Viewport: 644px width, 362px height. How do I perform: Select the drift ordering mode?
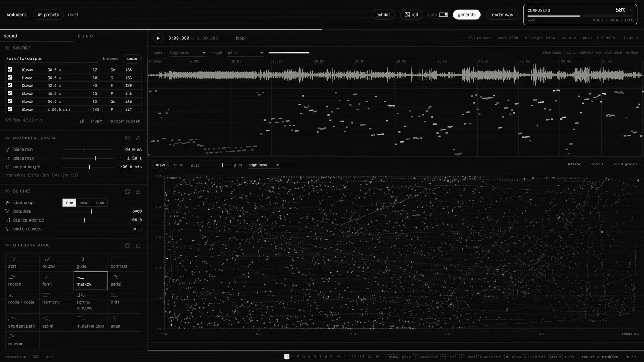(125, 302)
